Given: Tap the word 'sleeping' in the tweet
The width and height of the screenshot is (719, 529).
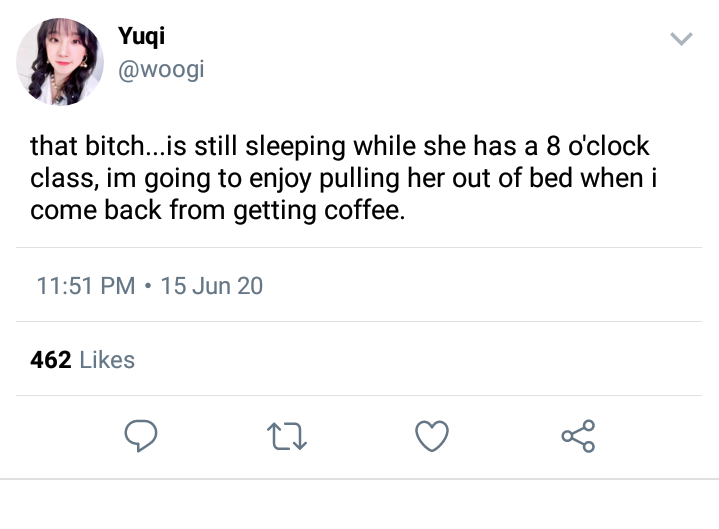Looking at the screenshot, I should 295,147.
